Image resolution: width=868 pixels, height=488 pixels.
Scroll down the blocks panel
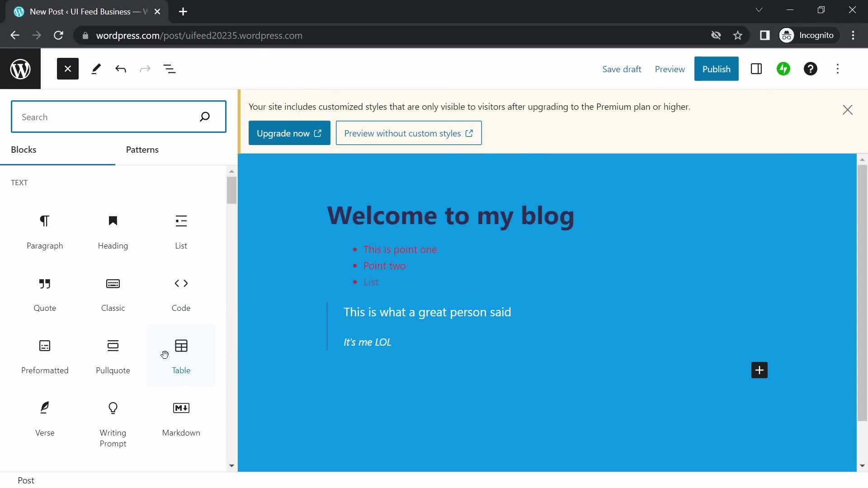pos(231,465)
